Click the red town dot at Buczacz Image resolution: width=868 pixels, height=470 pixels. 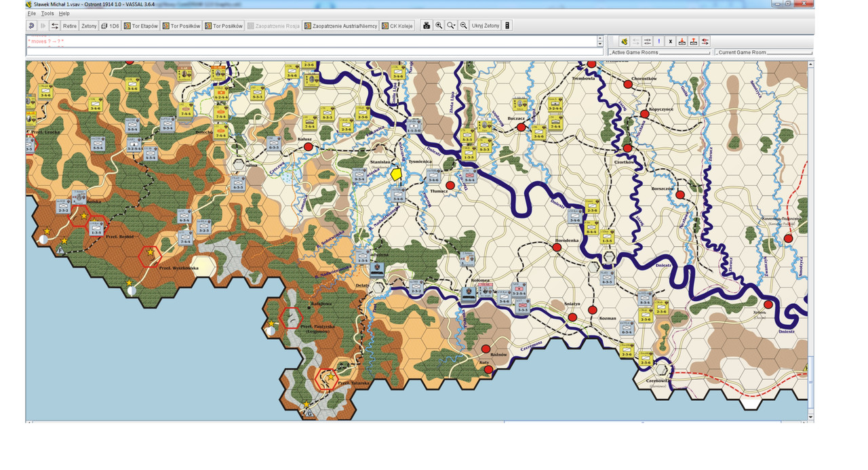coord(521,127)
